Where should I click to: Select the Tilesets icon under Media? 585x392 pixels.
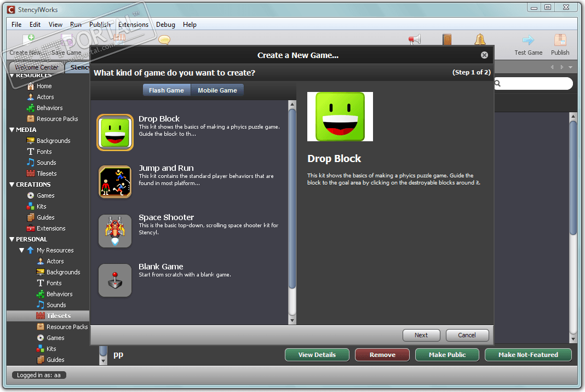(31, 174)
